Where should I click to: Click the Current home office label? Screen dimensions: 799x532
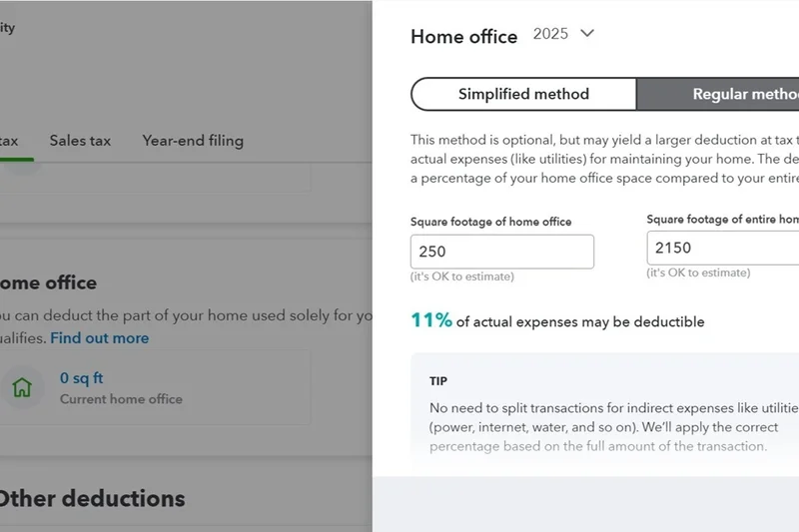(121, 399)
